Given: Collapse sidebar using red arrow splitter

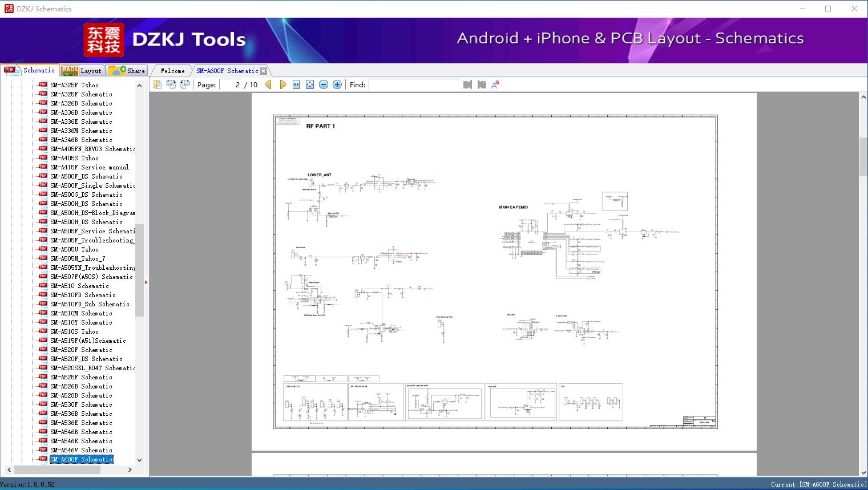Looking at the screenshot, I should (146, 282).
